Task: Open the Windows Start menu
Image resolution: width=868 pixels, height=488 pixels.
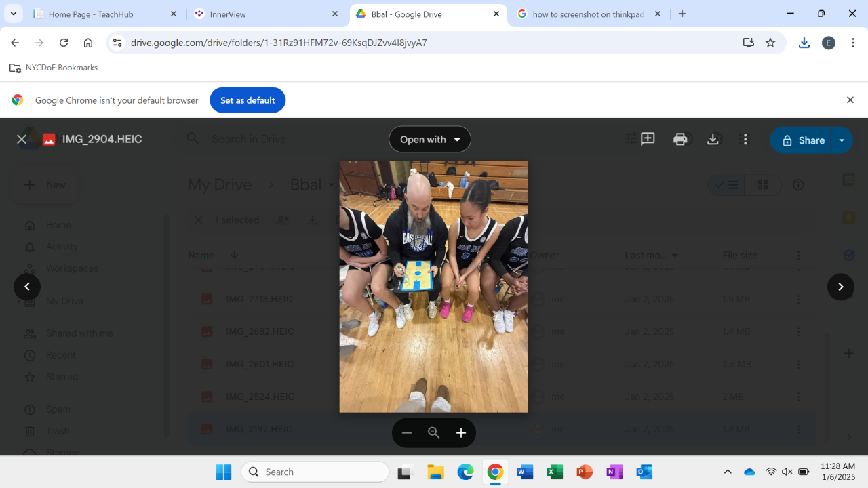Action: click(223, 472)
